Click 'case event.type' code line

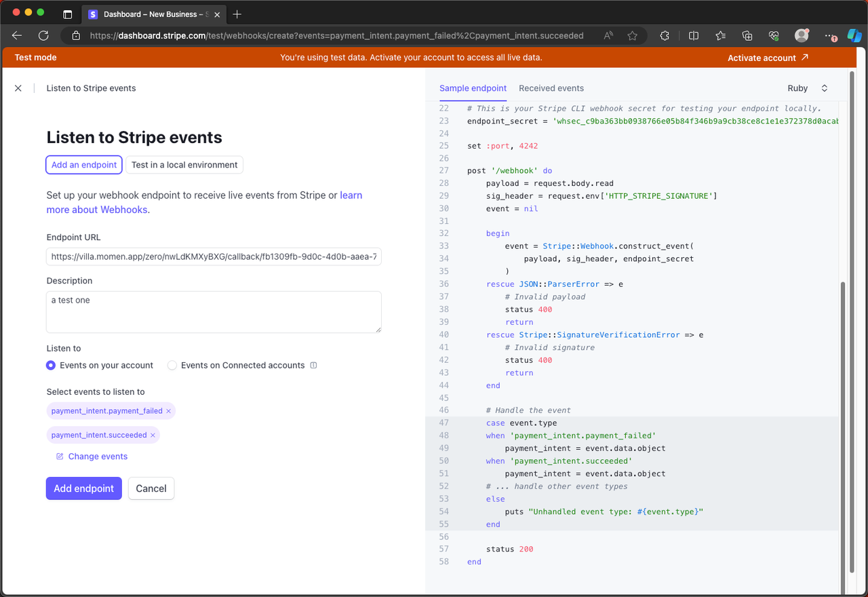[x=521, y=423]
